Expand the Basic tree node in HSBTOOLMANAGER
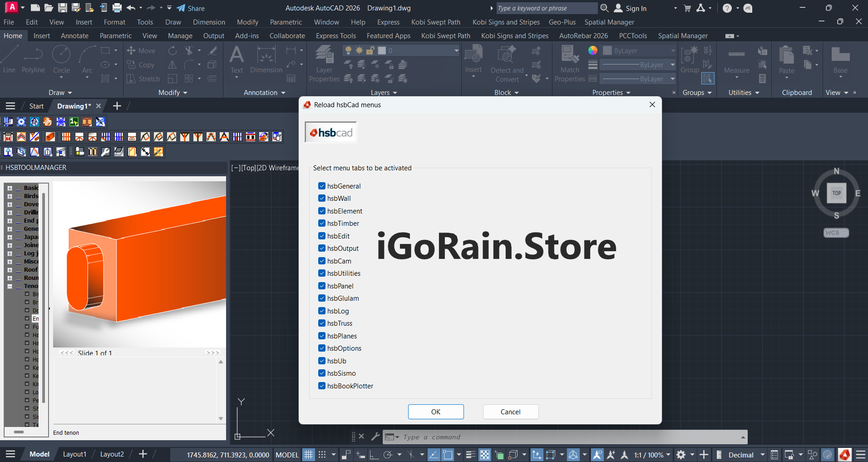Image resolution: width=868 pixels, height=462 pixels. click(10, 188)
